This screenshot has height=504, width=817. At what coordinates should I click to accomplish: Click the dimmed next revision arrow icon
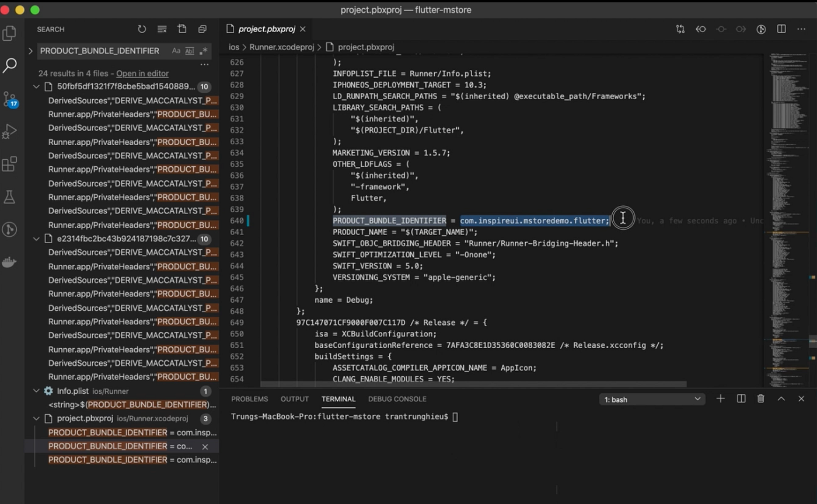741,29
